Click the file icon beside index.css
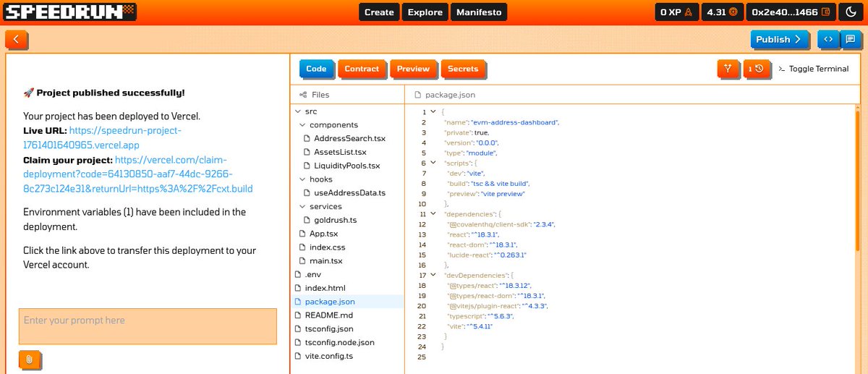This screenshot has width=868, height=374. pyautogui.click(x=303, y=247)
